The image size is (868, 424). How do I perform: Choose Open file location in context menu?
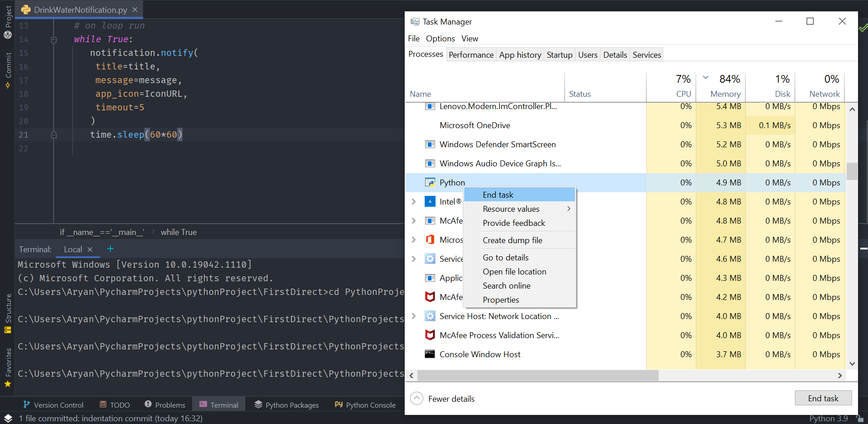[520, 271]
